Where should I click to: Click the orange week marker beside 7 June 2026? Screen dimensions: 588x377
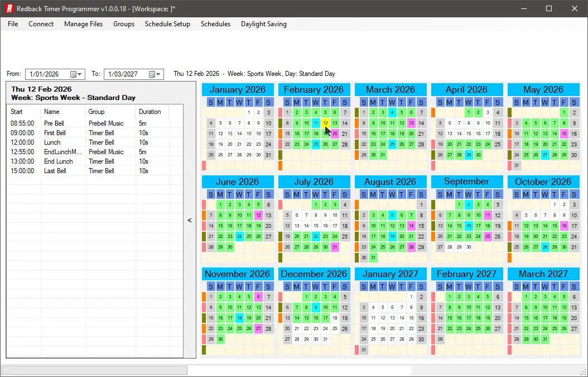click(204, 215)
